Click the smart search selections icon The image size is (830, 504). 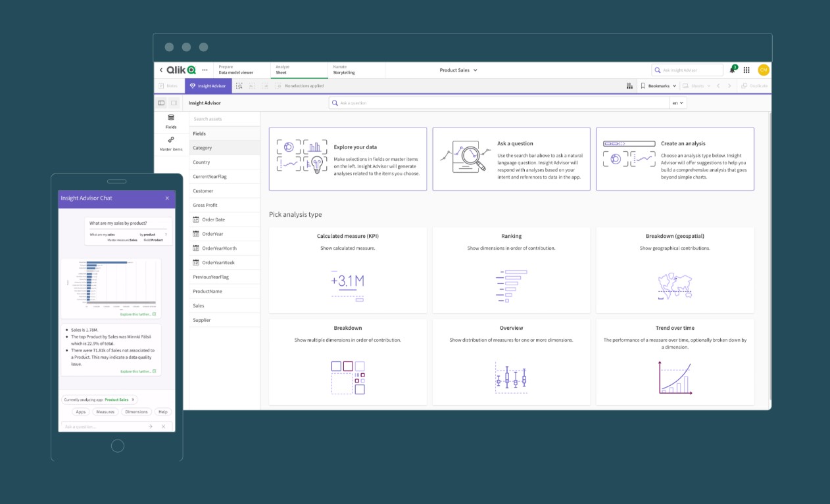(x=239, y=86)
